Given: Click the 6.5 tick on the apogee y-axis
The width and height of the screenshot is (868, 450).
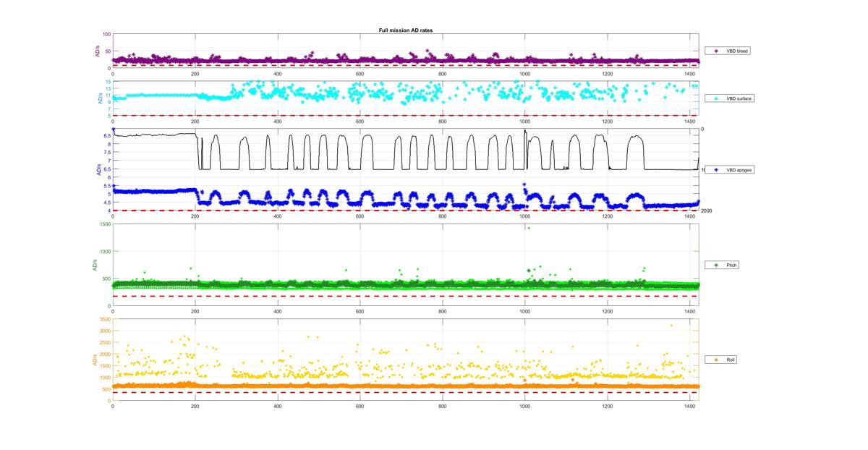Looking at the screenshot, I should pos(107,169).
